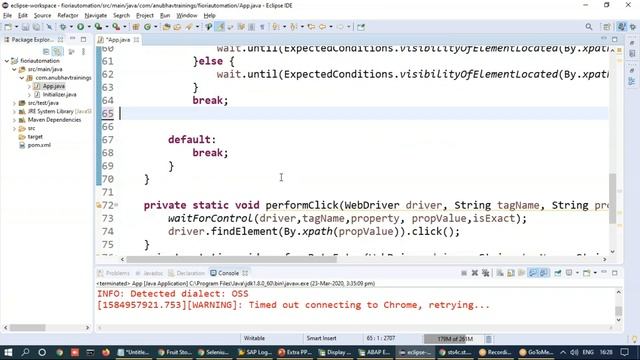
Task: Run Garbage Collector trash icon
Action: [489, 339]
